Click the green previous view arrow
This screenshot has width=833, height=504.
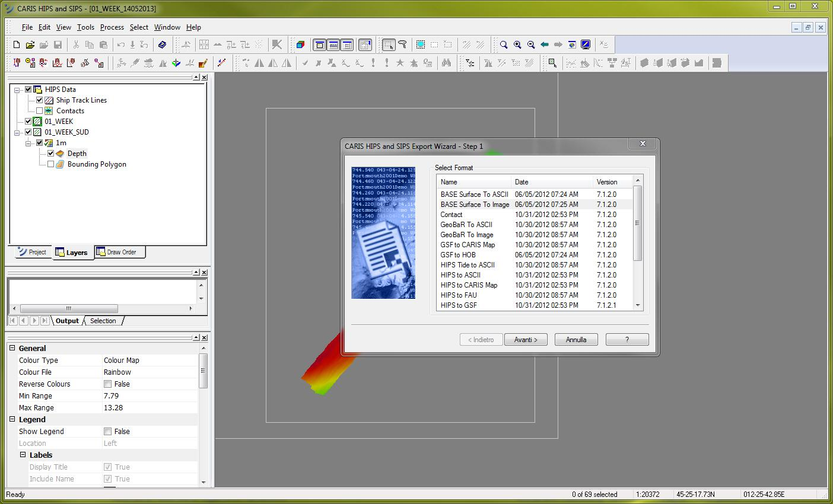[544, 44]
